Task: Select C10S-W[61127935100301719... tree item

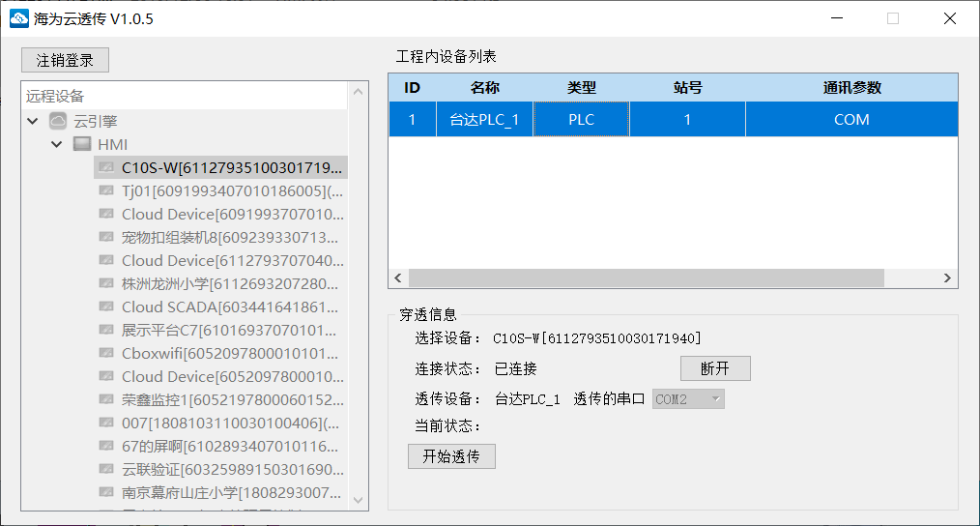Action: tap(232, 167)
